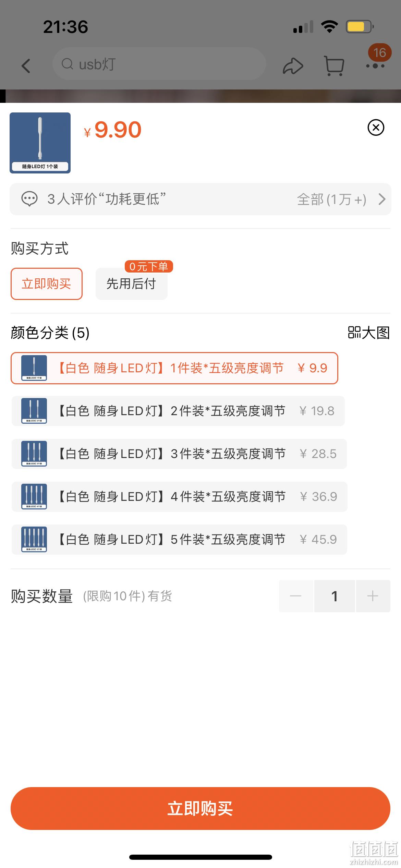This screenshot has width=401, height=868.
Task: Switch to 大图 grid view
Action: [x=369, y=333]
